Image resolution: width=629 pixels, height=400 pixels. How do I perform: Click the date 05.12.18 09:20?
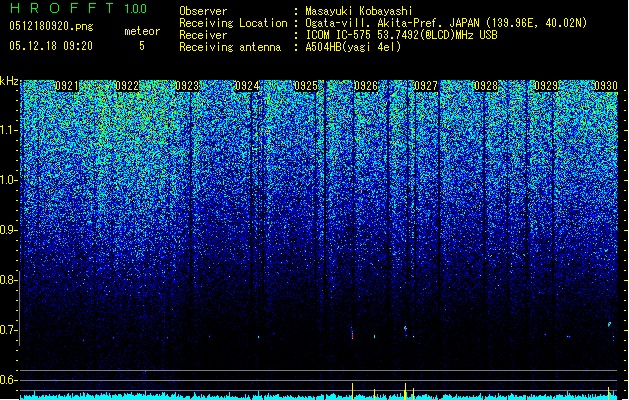[x=51, y=46]
